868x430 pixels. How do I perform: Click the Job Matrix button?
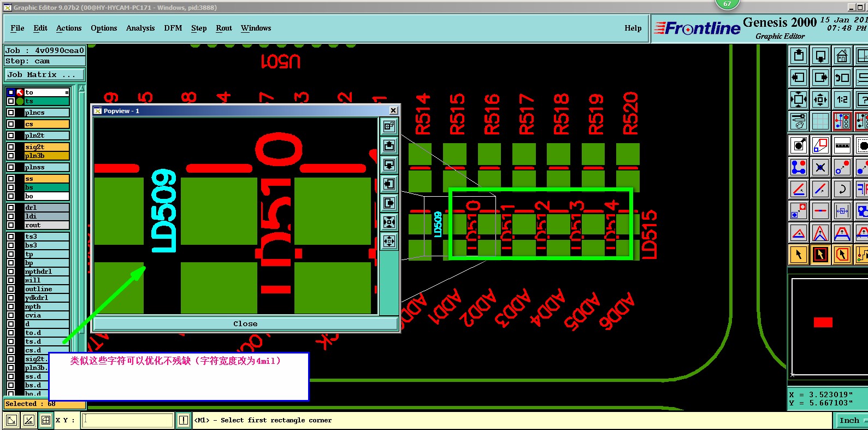45,75
